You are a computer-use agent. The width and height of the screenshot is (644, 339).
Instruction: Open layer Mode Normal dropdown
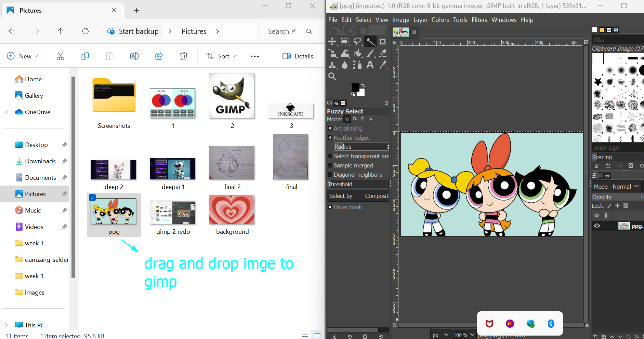[616, 187]
